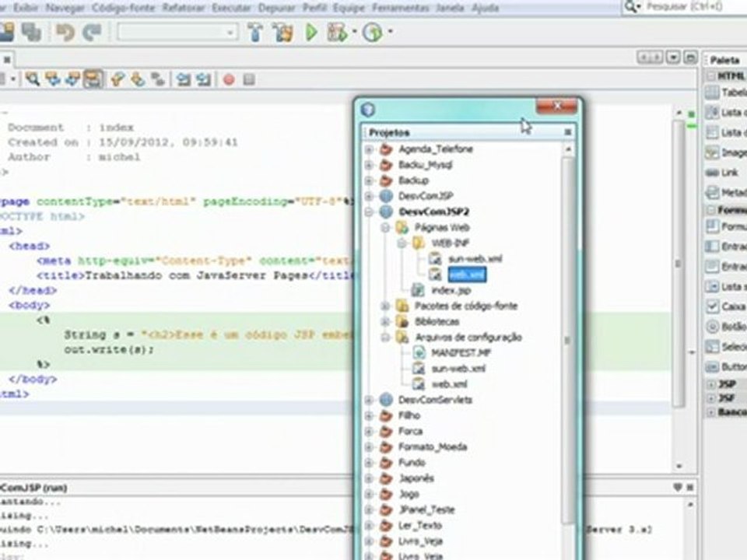Select highlighted web.xml under WEB-INF
747x560 pixels.
467,275
